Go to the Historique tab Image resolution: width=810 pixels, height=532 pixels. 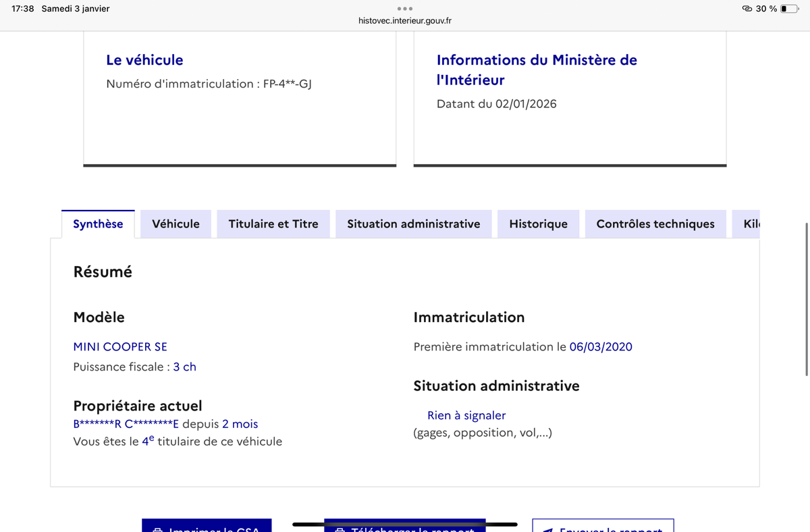tap(539, 224)
